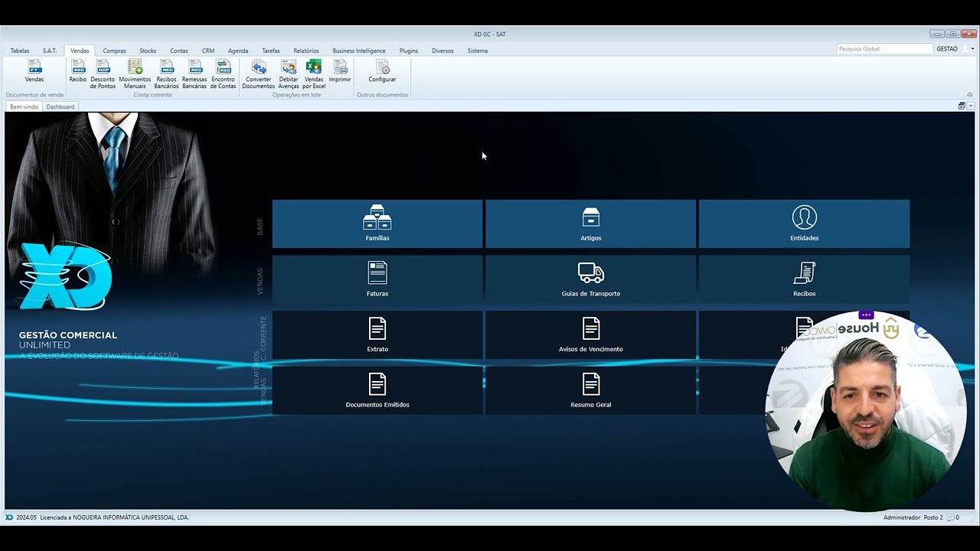The height and width of the screenshot is (551, 980).
Task: Open Recibos Bancários
Action: (x=166, y=74)
